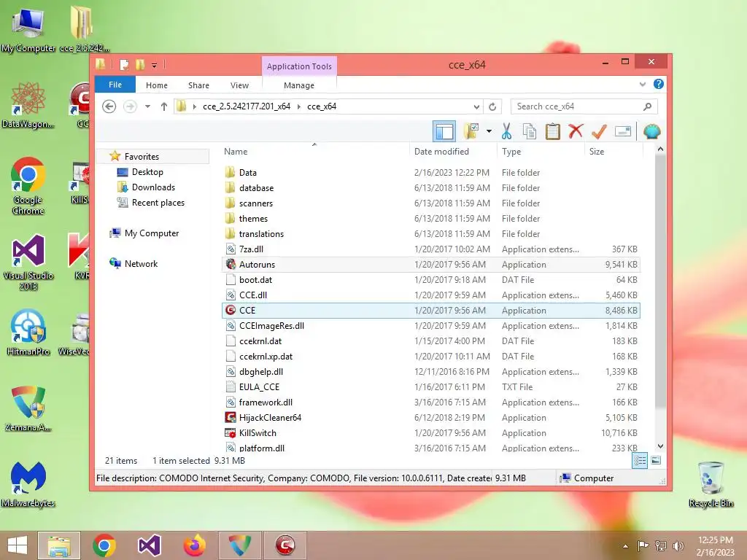Click the blue shell icon in toolbar
Image resolution: width=747 pixels, height=560 pixels.
(651, 131)
